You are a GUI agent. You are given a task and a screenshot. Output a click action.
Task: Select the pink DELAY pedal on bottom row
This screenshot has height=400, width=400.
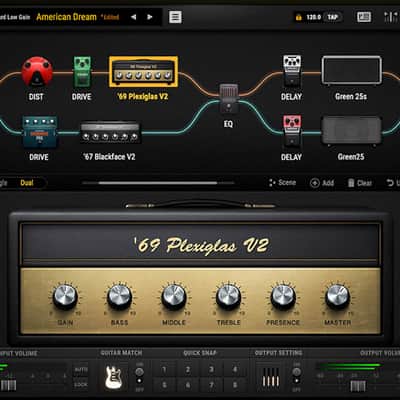click(x=292, y=131)
